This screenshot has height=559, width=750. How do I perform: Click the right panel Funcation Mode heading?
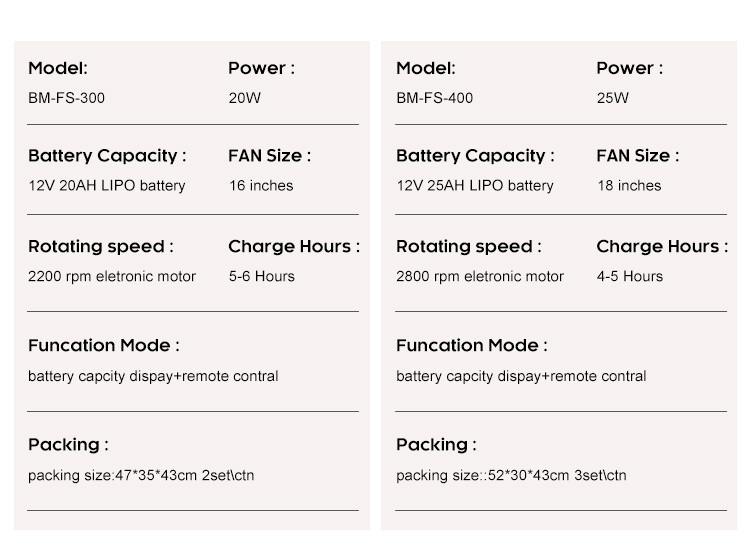(472, 345)
